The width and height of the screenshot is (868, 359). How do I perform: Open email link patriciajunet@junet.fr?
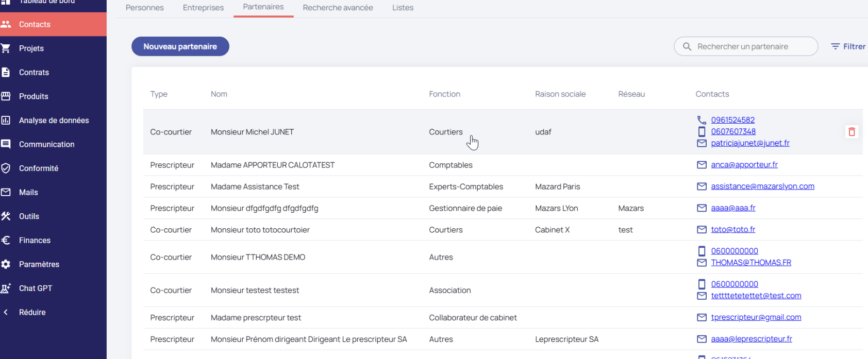click(x=749, y=143)
